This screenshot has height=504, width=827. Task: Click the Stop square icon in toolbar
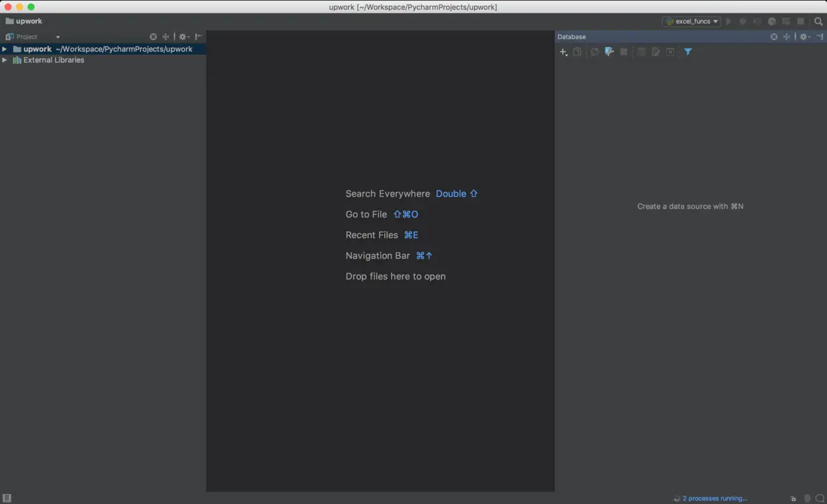click(801, 21)
